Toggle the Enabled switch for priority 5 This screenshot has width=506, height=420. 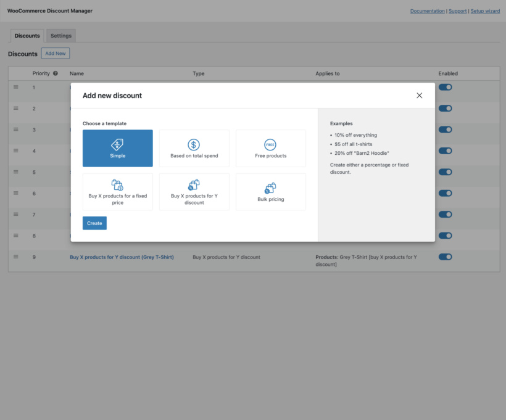click(x=445, y=172)
